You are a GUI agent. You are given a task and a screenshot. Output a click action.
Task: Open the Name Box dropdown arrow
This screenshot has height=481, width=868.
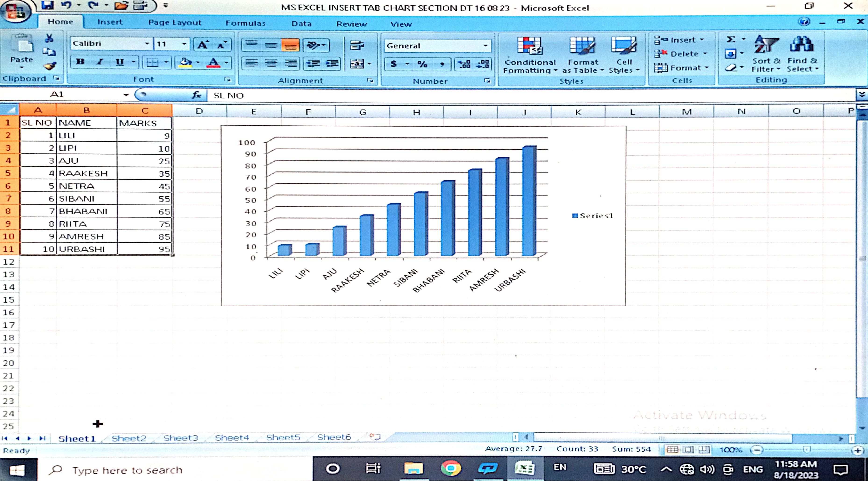[126, 95]
